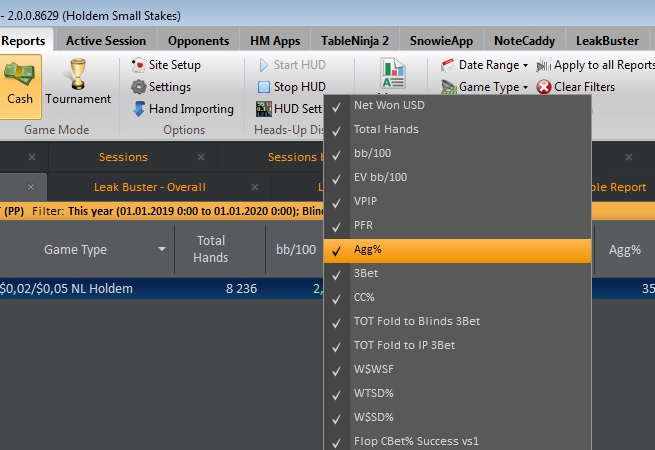Toggle 3Bet column option
This screenshot has width=655, height=450.
[457, 274]
